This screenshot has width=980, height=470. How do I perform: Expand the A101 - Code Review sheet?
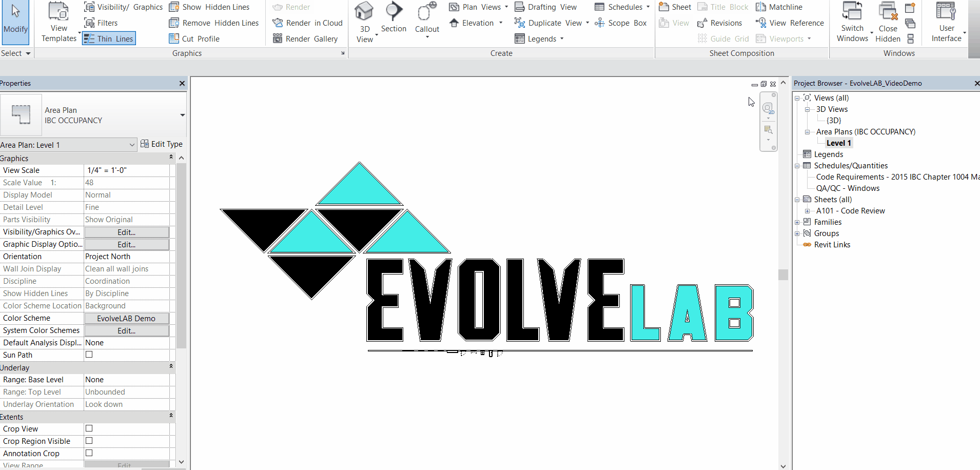[x=807, y=211]
